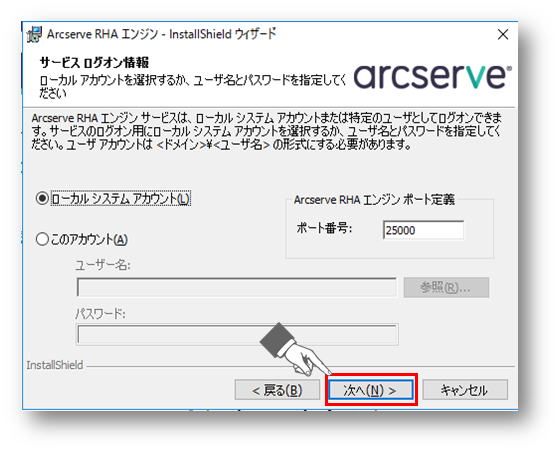Click the 参照(R)... browse button

click(446, 287)
